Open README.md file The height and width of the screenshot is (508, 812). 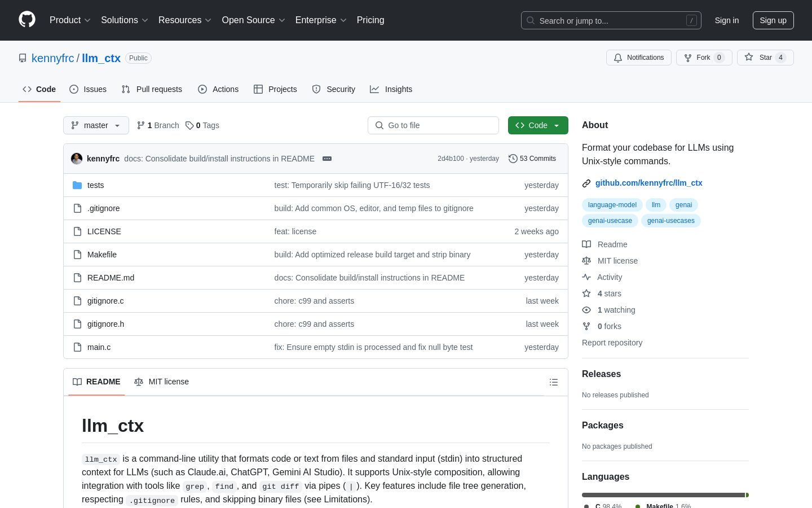111,278
